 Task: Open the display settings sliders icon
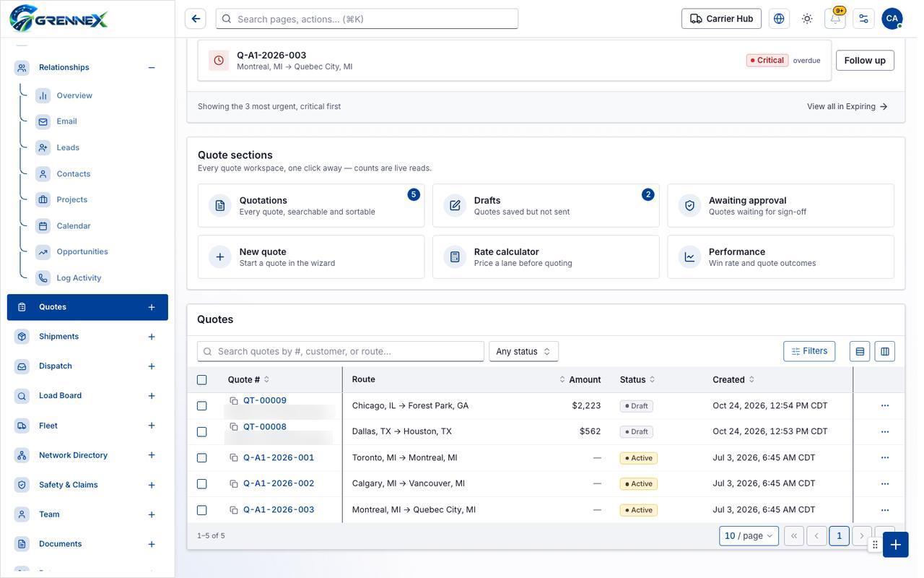pyautogui.click(x=863, y=19)
